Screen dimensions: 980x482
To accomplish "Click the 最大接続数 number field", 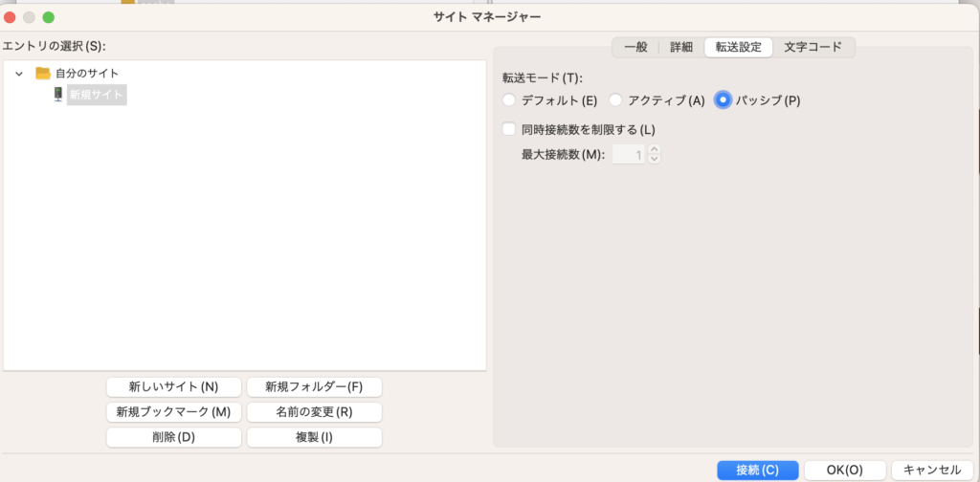I will (628, 154).
